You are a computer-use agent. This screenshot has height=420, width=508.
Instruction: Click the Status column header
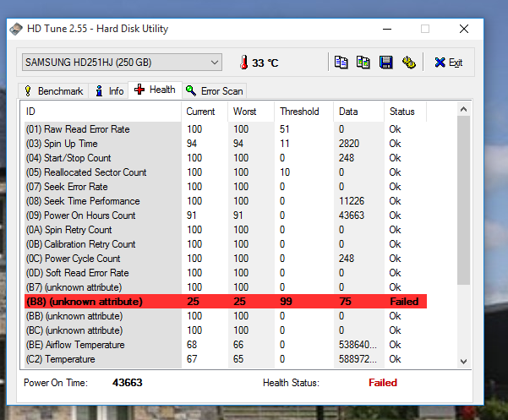405,112
